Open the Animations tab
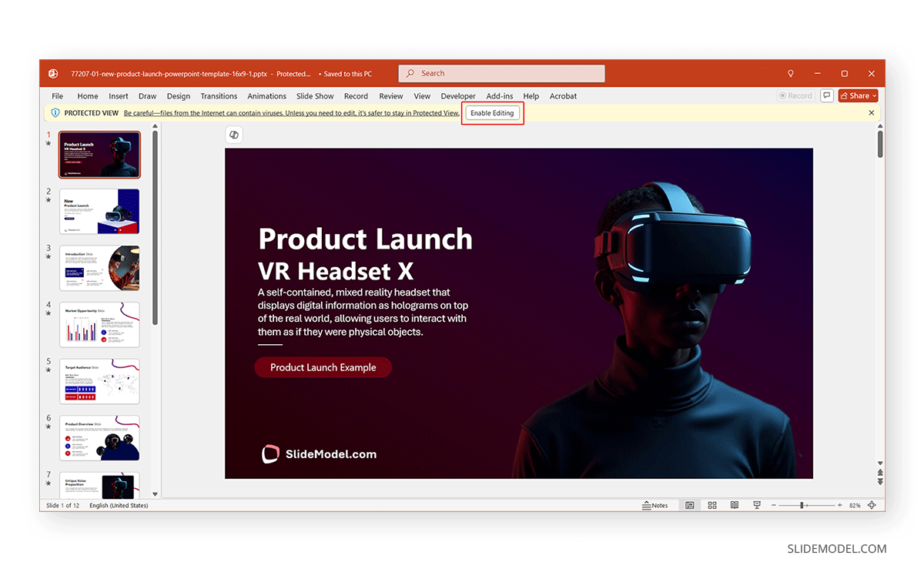The width and height of the screenshot is (924, 572). click(x=266, y=96)
